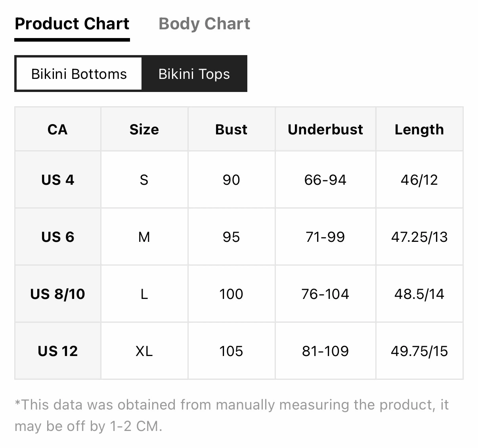This screenshot has width=478, height=448.
Task: Select the US 12 row label
Action: 57,351
